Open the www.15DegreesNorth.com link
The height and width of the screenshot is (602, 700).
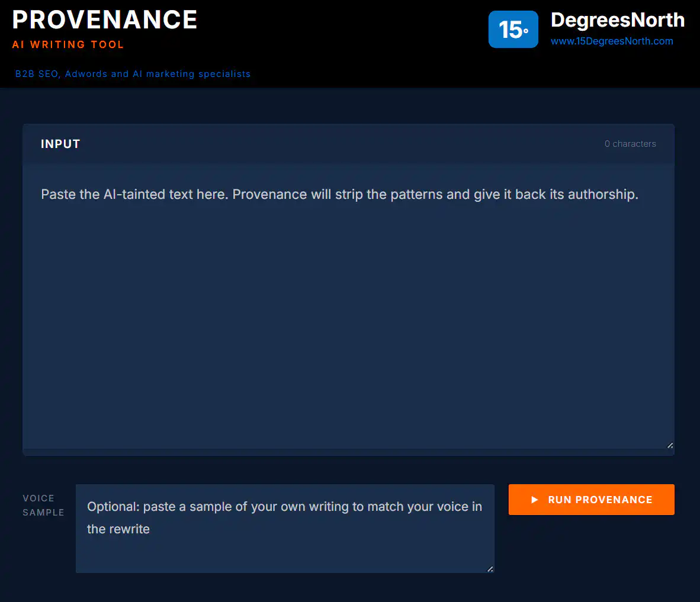click(612, 41)
